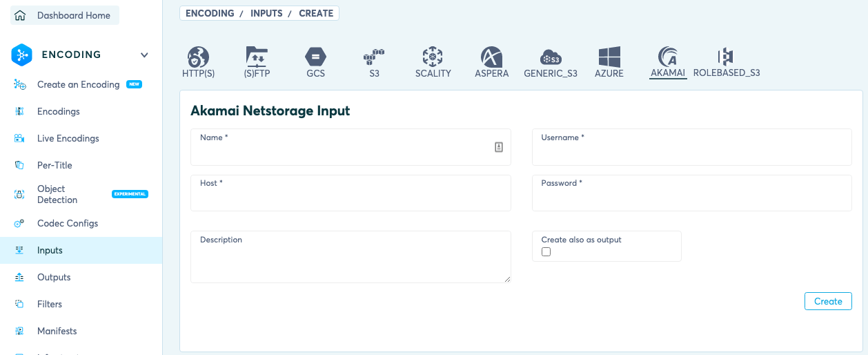This screenshot has width=868, height=355.
Task: Focus the Password input field
Action: pyautogui.click(x=692, y=193)
